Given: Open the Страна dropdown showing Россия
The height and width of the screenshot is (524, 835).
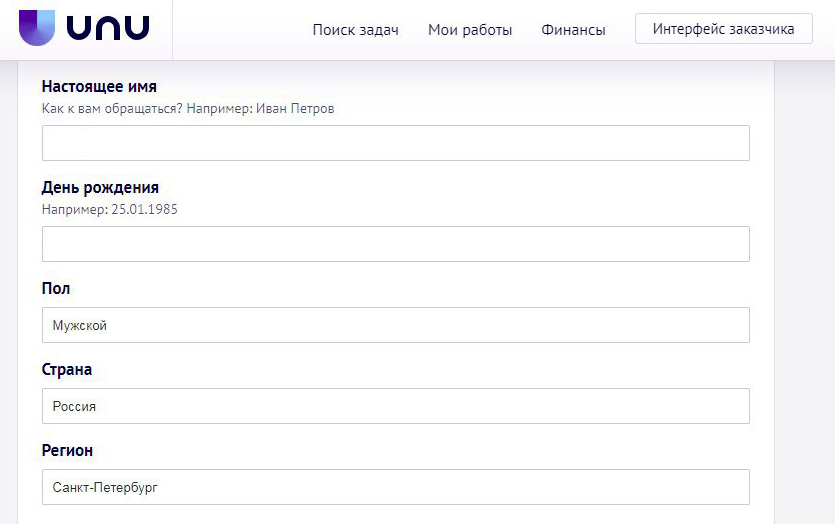Looking at the screenshot, I should click(x=395, y=406).
